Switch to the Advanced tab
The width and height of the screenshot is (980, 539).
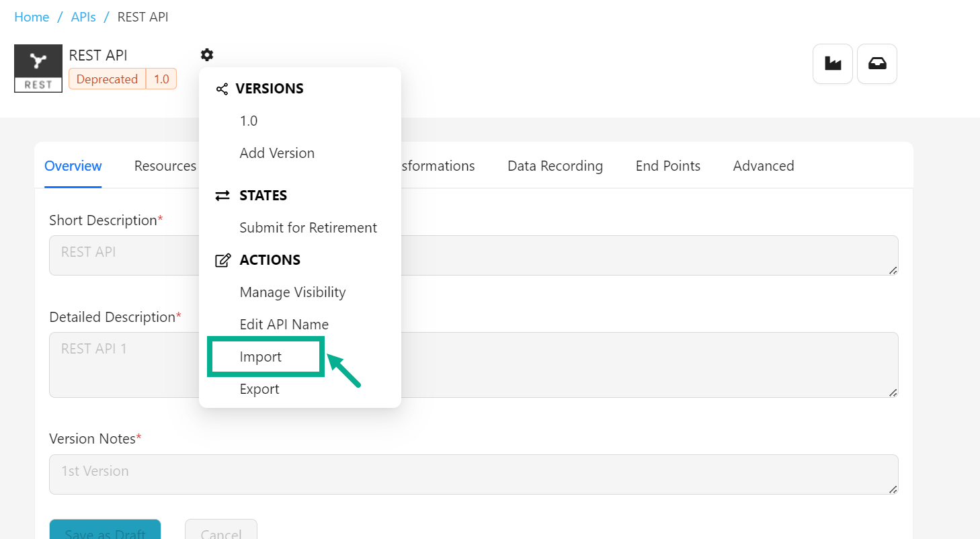click(x=764, y=166)
